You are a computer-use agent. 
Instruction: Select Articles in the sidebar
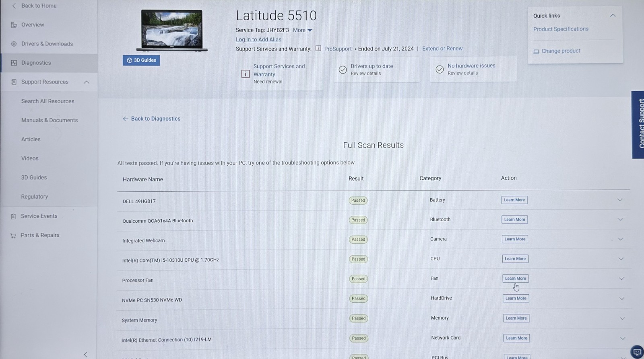[31, 139]
